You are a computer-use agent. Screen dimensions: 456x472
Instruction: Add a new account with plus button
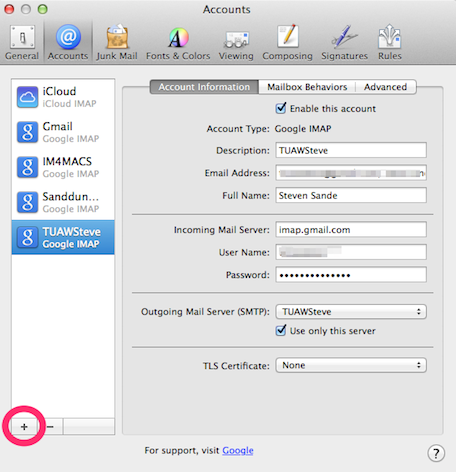(x=24, y=427)
